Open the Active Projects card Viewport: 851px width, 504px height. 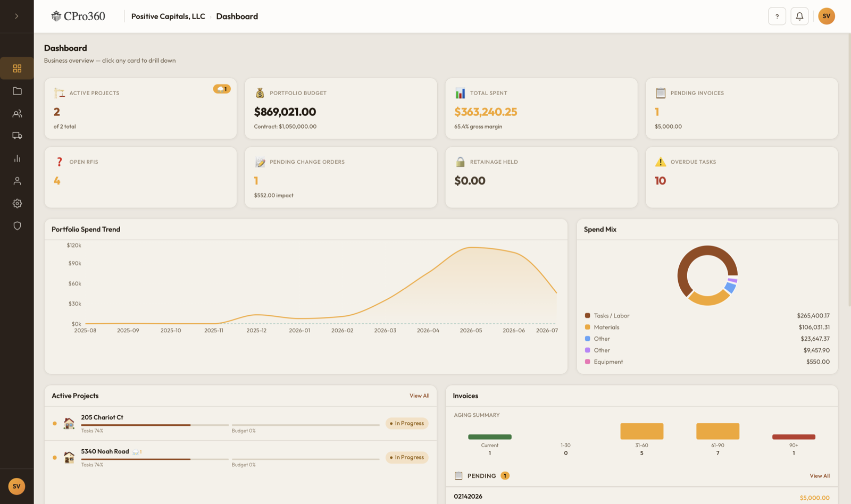pyautogui.click(x=140, y=108)
